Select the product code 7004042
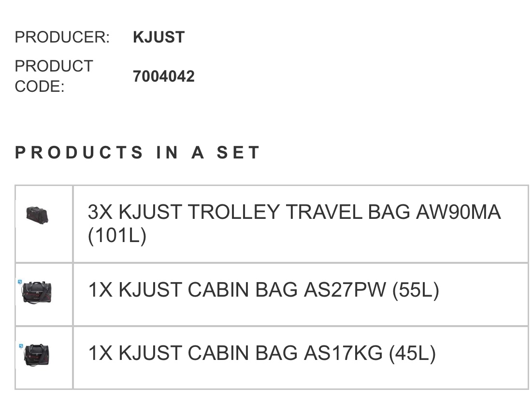Viewport: 532px width, 401px height. pos(164,76)
